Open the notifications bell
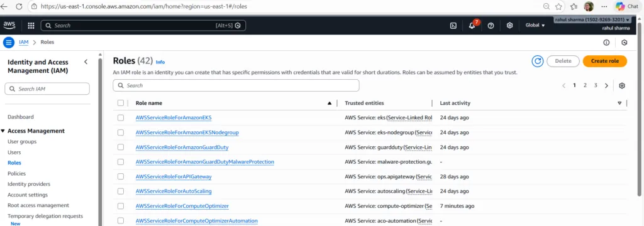This screenshot has width=644, height=226. coord(472,26)
